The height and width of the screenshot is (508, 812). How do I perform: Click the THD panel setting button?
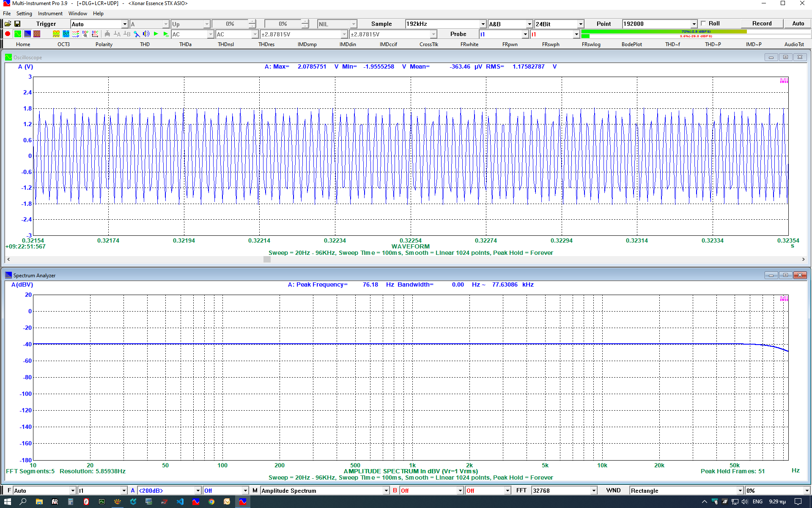(145, 44)
